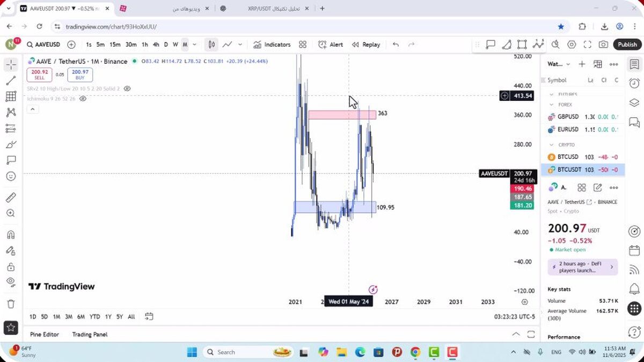
Task: Open the Indicators dialog
Action: 272,45
